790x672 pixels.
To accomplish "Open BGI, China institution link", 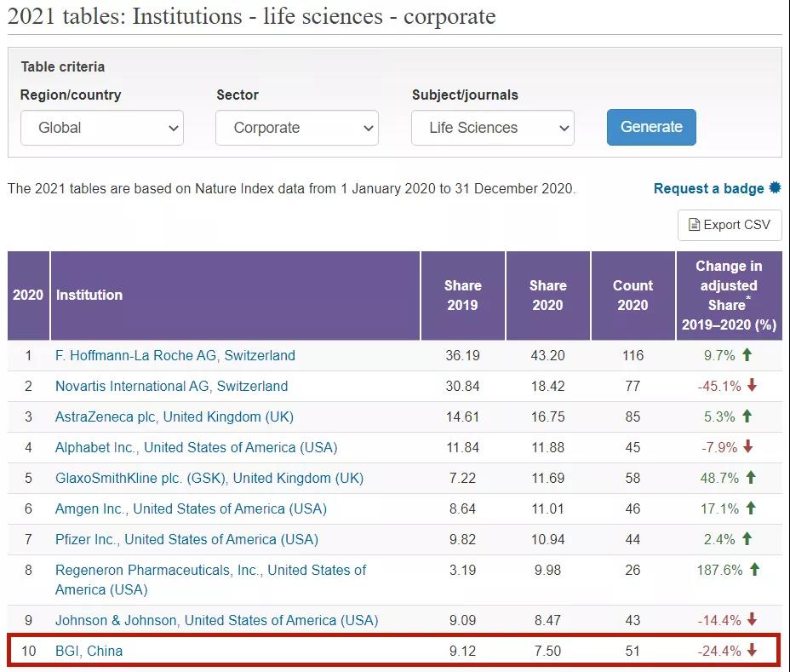I will click(x=89, y=651).
